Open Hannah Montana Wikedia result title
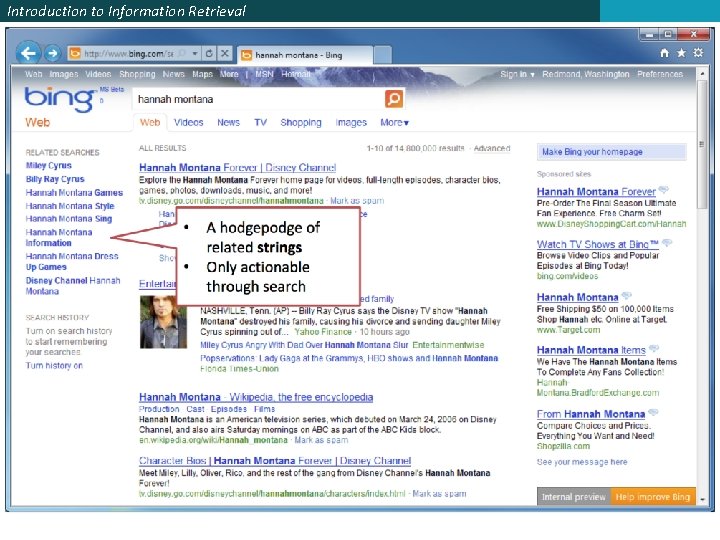 pyautogui.click(x=256, y=397)
